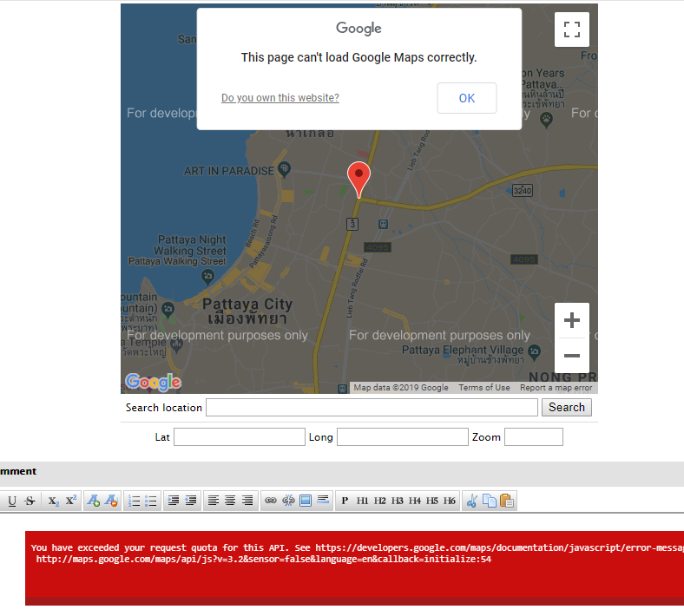The height and width of the screenshot is (616, 684).
Task: Focus the Lat input field
Action: pyautogui.click(x=240, y=436)
